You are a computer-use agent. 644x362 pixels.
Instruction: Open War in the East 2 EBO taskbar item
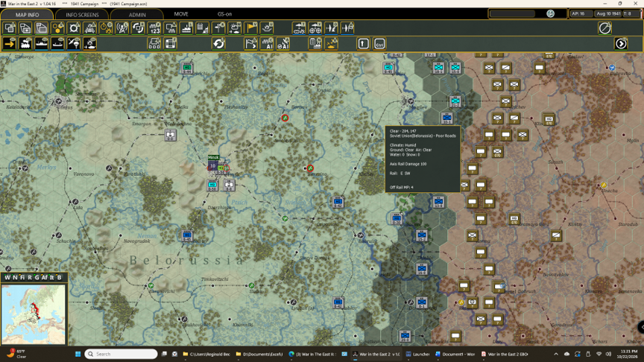(505, 354)
